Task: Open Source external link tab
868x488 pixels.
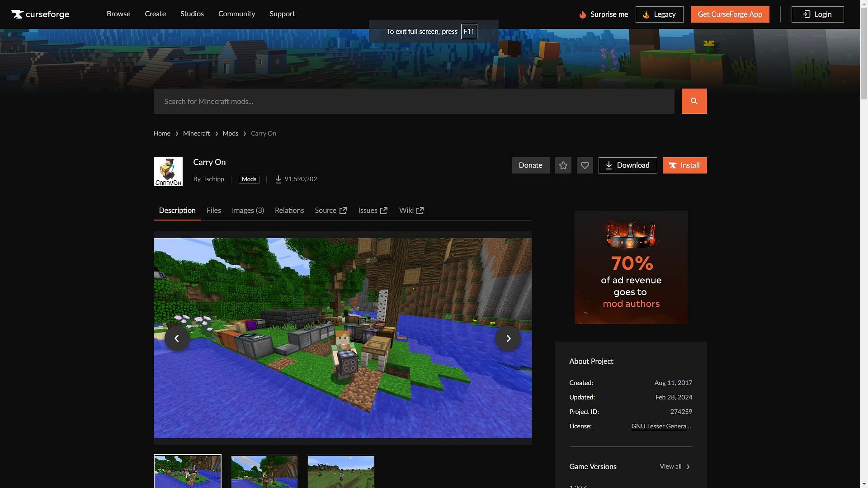Action: pyautogui.click(x=330, y=211)
